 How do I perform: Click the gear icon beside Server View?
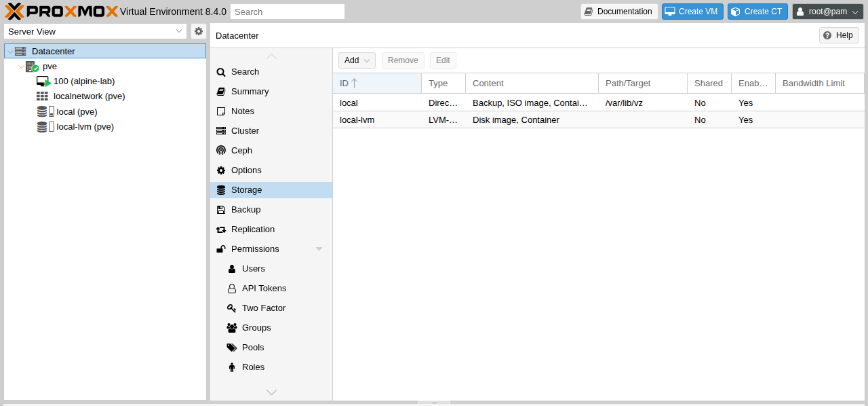click(199, 31)
